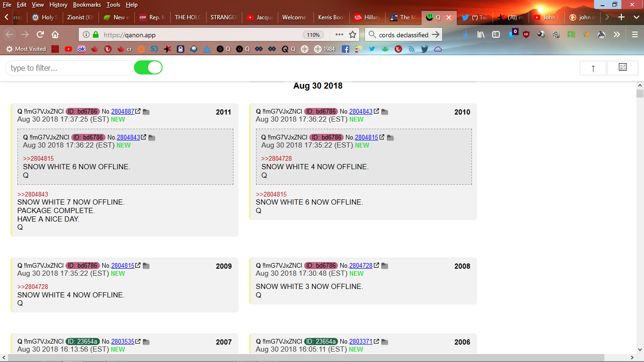This screenshot has height=362, width=644.
Task: Open external link icon for post 2804887
Action: tap(138, 112)
